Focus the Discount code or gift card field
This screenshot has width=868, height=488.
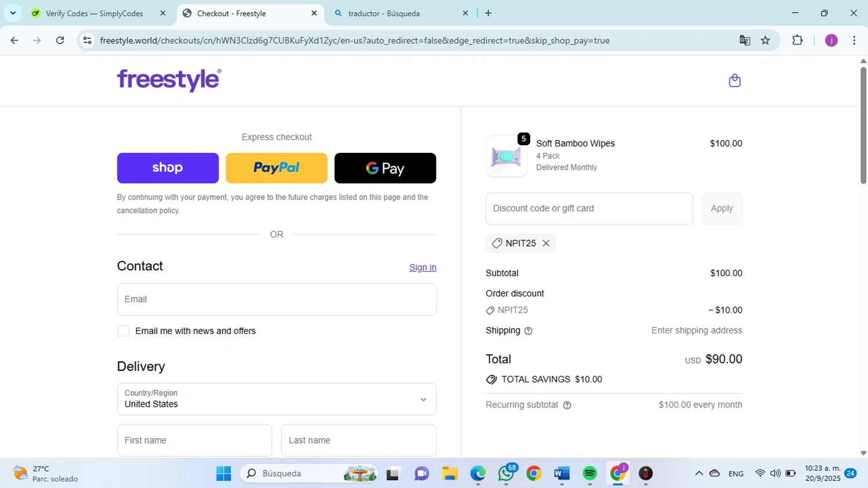point(589,208)
